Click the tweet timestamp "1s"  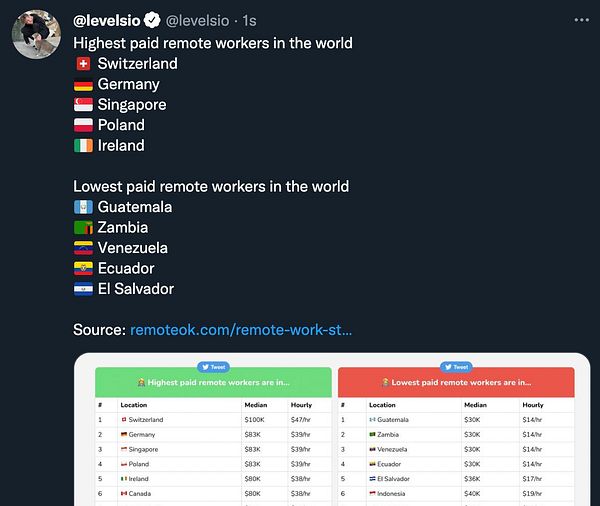[249, 20]
